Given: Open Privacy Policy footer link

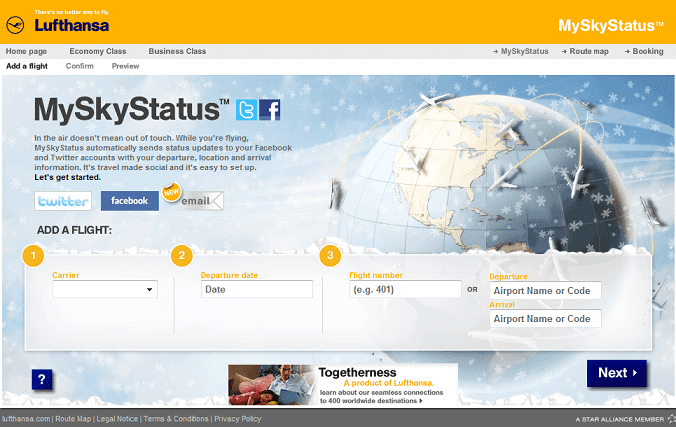Looking at the screenshot, I should click(238, 419).
